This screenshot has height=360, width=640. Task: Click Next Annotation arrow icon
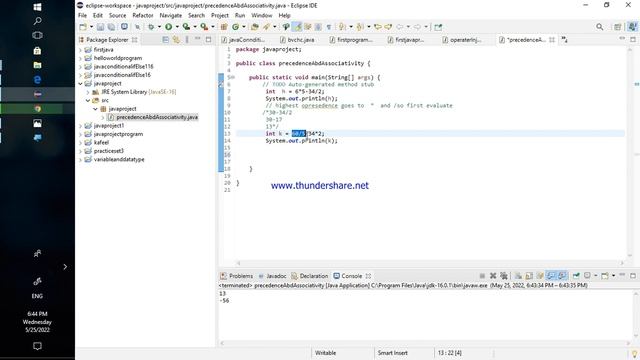pyautogui.click(x=342, y=27)
